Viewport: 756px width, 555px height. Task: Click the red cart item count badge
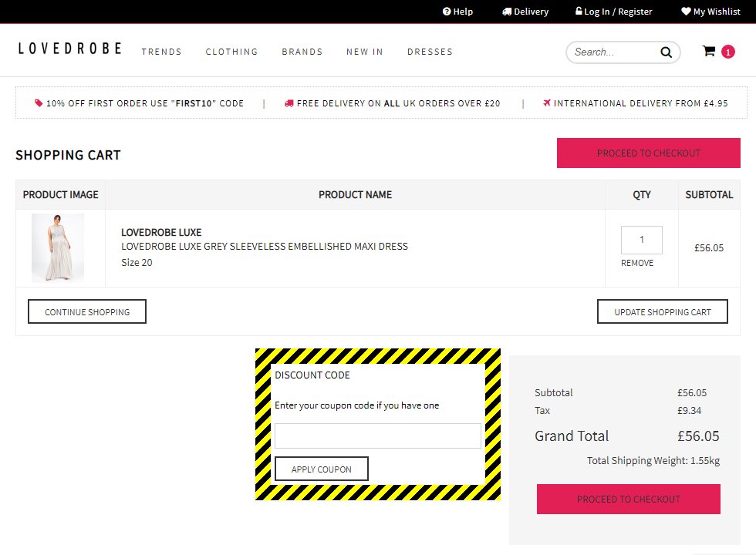[727, 52]
